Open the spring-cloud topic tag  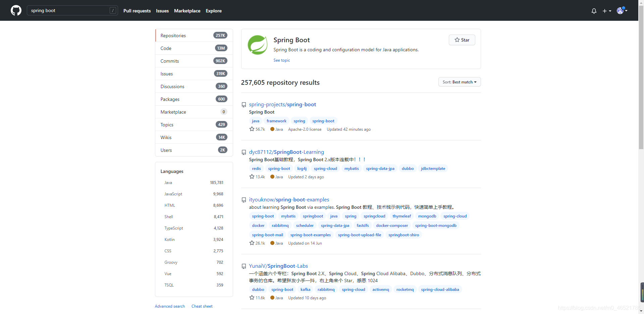click(325, 168)
